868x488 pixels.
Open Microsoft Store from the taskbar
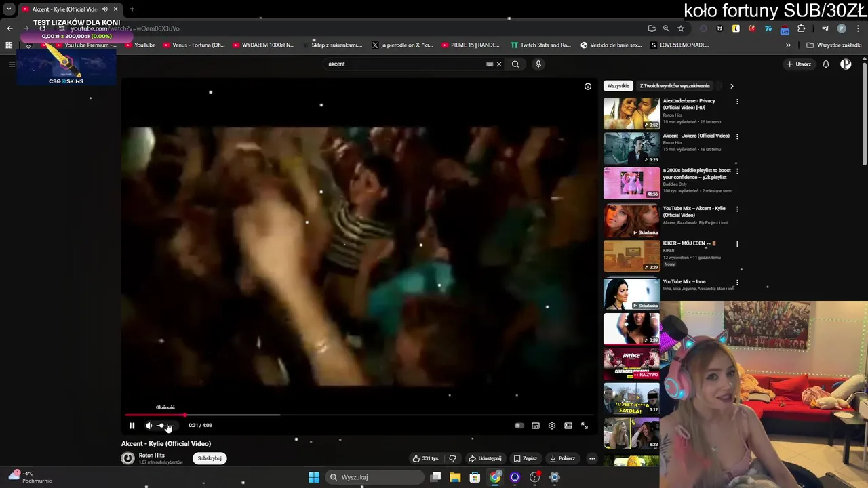pyautogui.click(x=475, y=477)
